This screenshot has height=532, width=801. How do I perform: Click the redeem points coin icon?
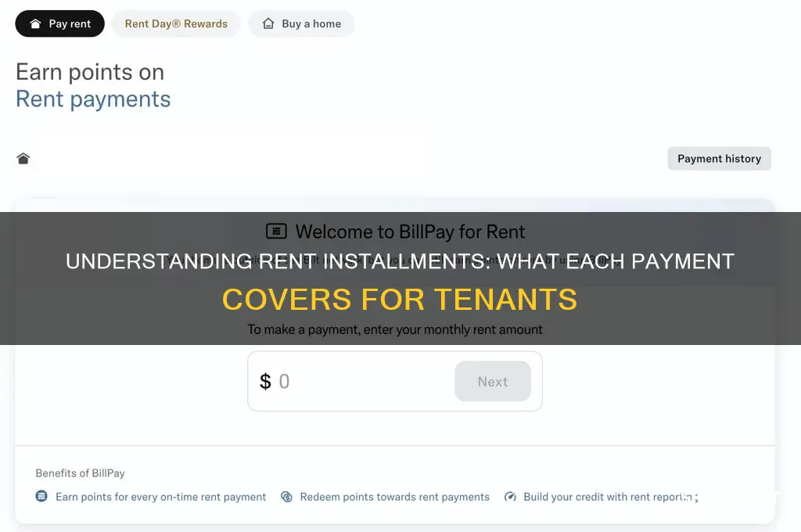[286, 497]
